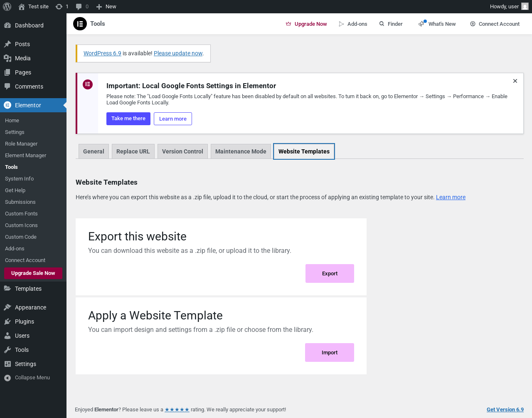Click the Collapse Menu arrow icon
Screen dimensions: 532x418
[7, 378]
